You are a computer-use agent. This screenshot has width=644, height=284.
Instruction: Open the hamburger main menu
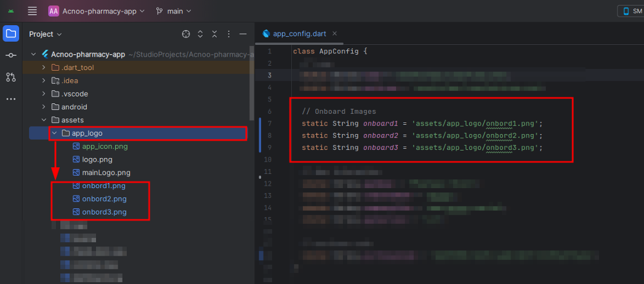33,11
